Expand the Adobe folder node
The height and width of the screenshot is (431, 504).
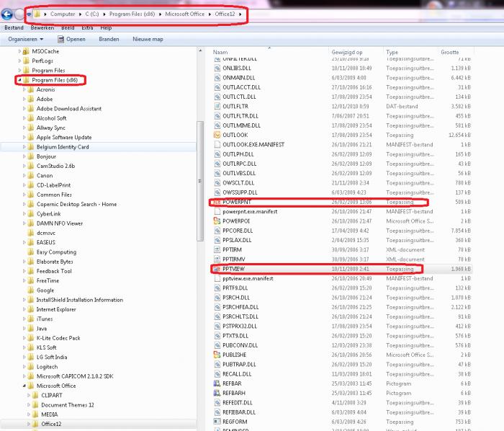24,99
